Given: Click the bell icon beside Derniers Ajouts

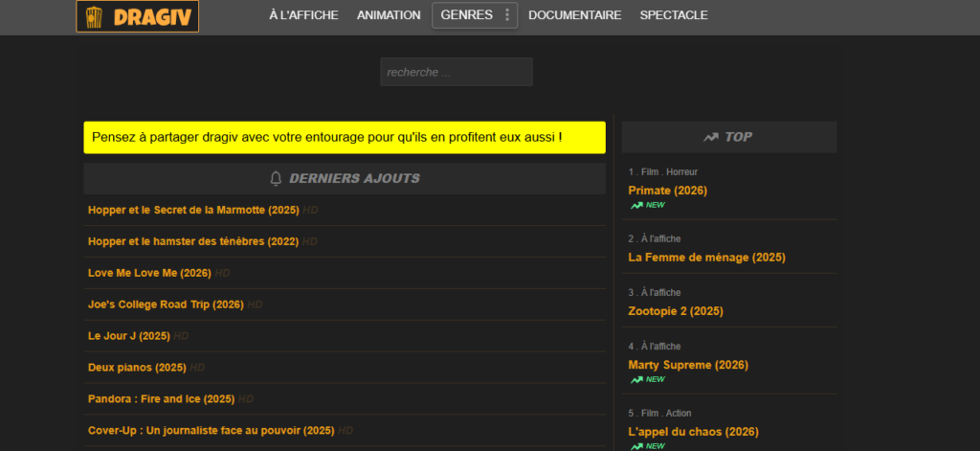Looking at the screenshot, I should coord(277,178).
